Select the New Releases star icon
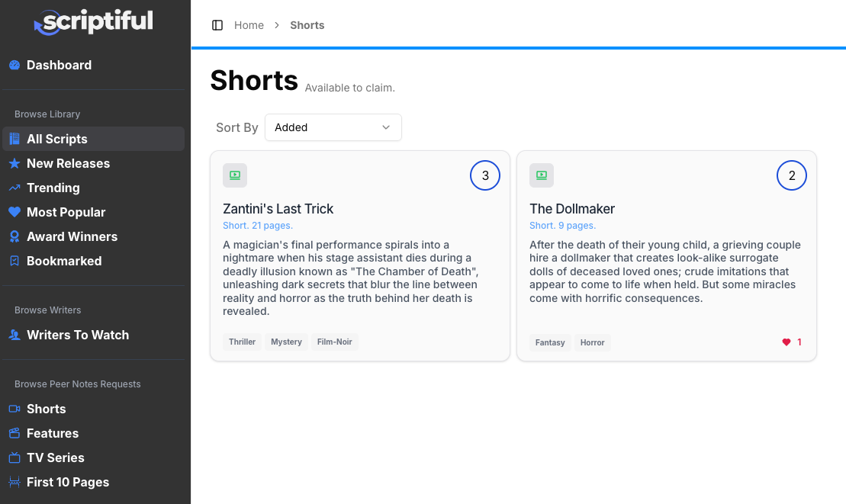846x504 pixels. coord(14,163)
